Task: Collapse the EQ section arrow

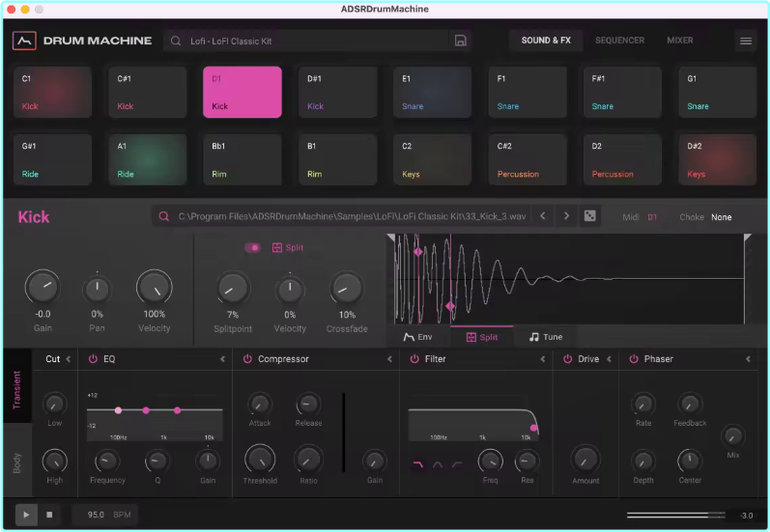Action: tap(222, 359)
